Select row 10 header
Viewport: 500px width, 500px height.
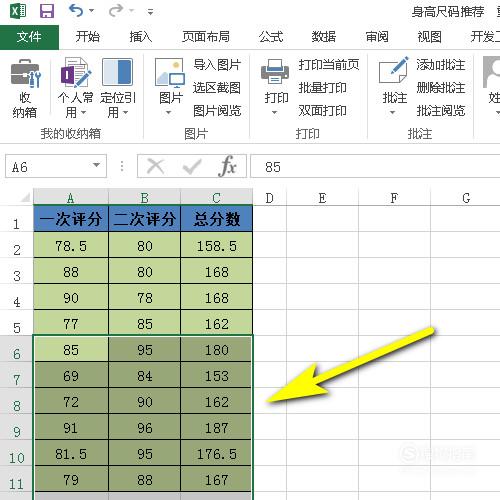pos(16,453)
